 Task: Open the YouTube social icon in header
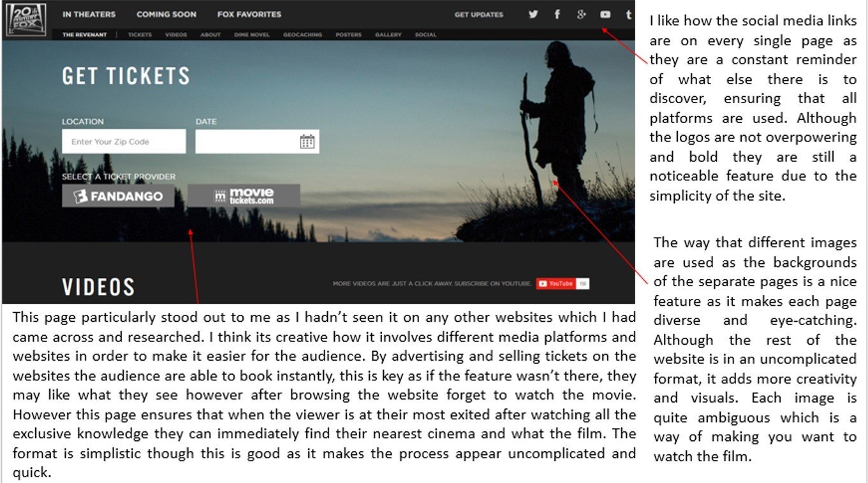click(605, 14)
